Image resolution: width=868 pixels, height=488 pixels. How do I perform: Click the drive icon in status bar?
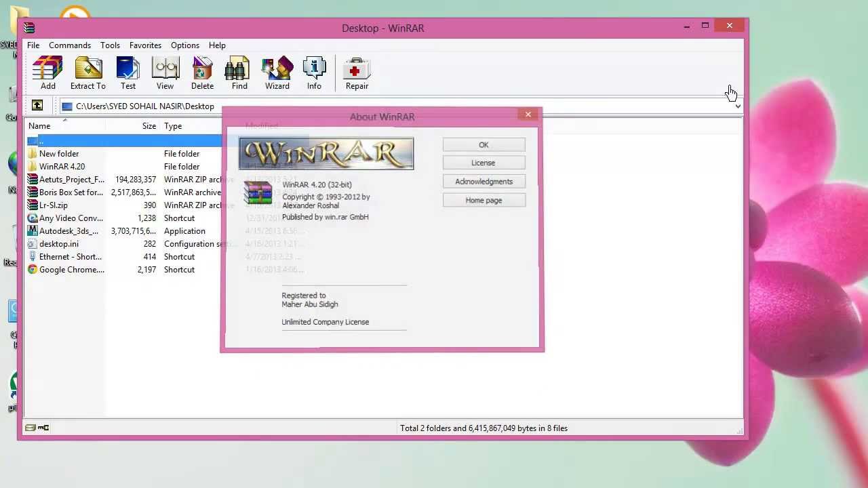pos(30,428)
